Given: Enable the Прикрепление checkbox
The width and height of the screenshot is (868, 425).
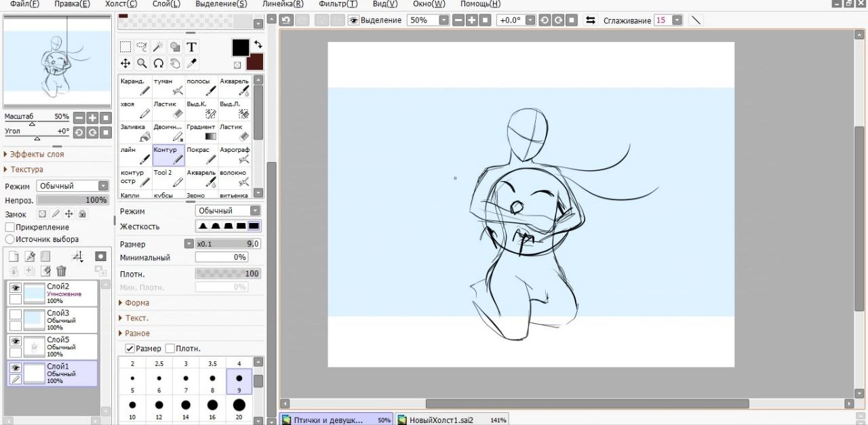Looking at the screenshot, I should coord(10,227).
